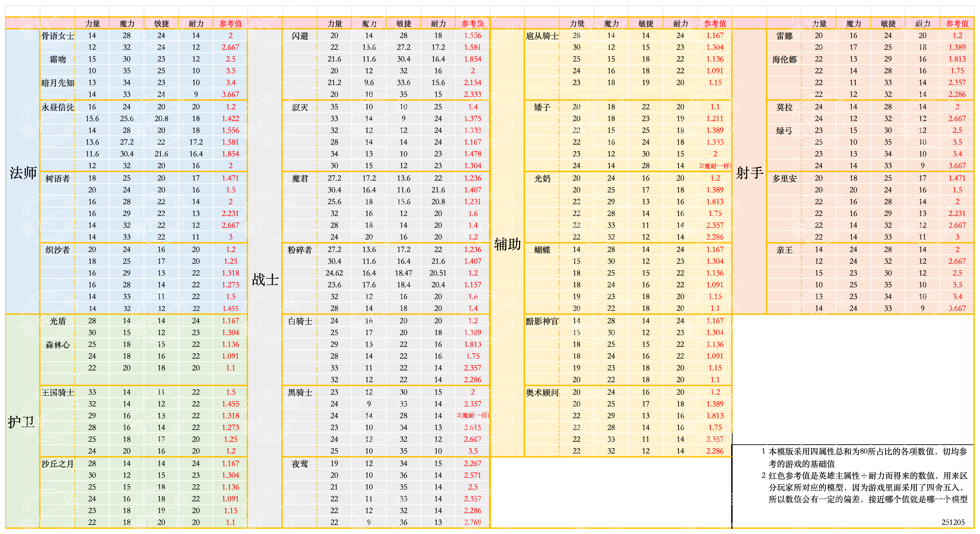Click the 法师 class label cell
Viewport: 980px width, 534px height.
(x=23, y=173)
